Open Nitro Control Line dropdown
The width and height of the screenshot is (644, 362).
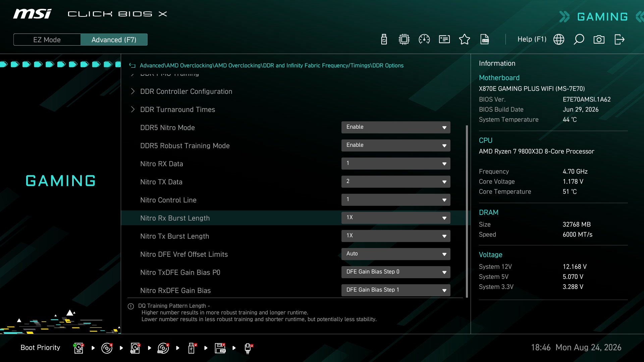coord(396,200)
